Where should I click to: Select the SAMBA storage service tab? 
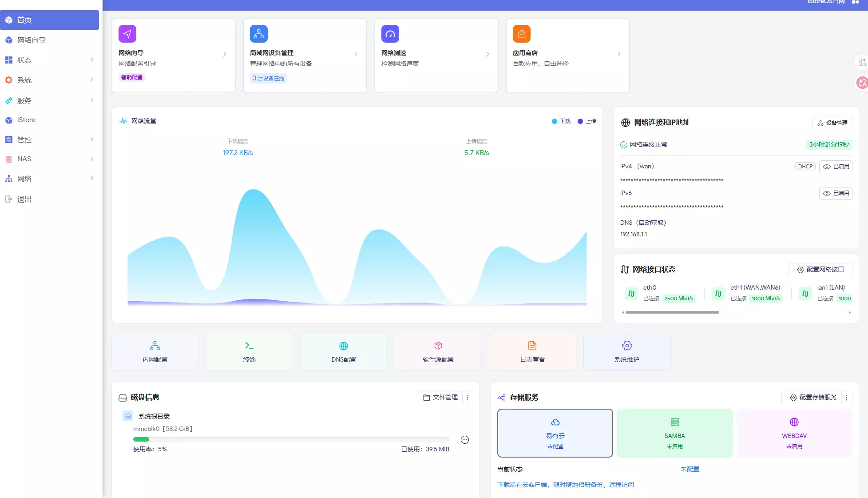point(674,433)
